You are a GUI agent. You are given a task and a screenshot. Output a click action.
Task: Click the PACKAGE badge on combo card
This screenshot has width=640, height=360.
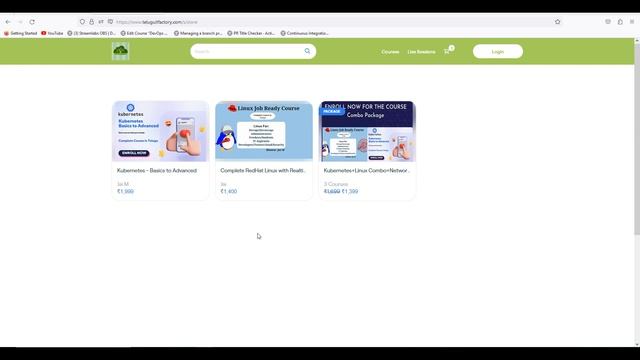[332, 111]
